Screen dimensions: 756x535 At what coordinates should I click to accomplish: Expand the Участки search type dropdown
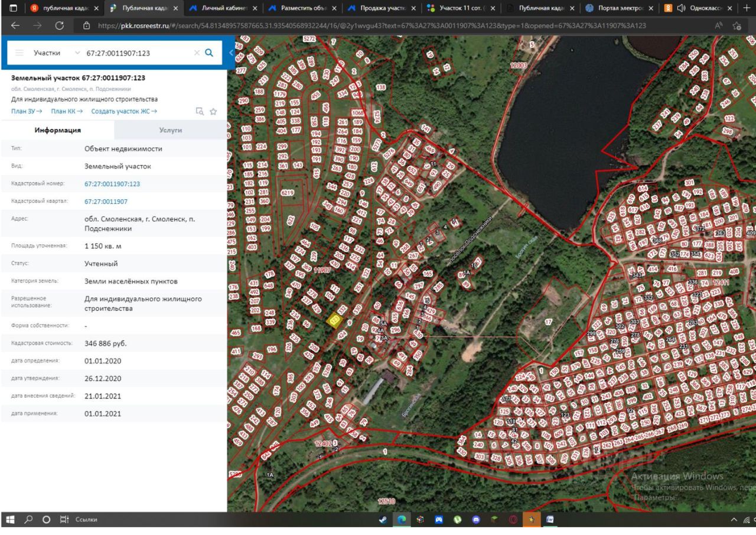77,53
